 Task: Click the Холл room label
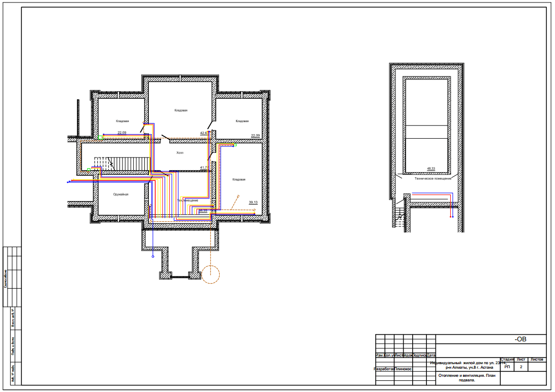180,152
